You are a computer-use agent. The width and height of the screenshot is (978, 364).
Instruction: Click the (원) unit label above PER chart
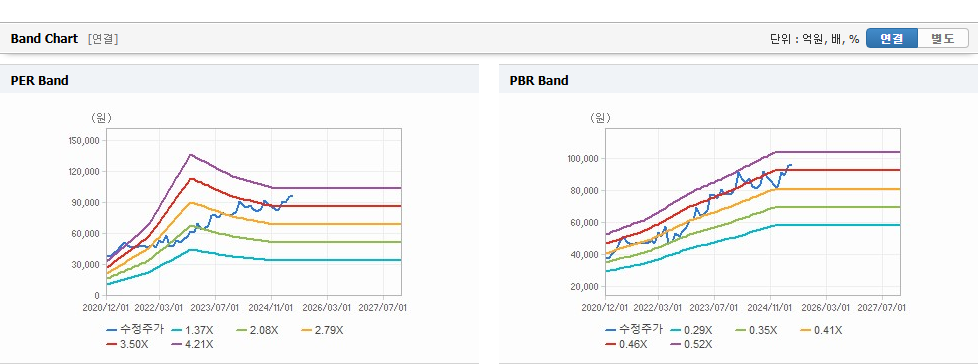[x=101, y=117]
